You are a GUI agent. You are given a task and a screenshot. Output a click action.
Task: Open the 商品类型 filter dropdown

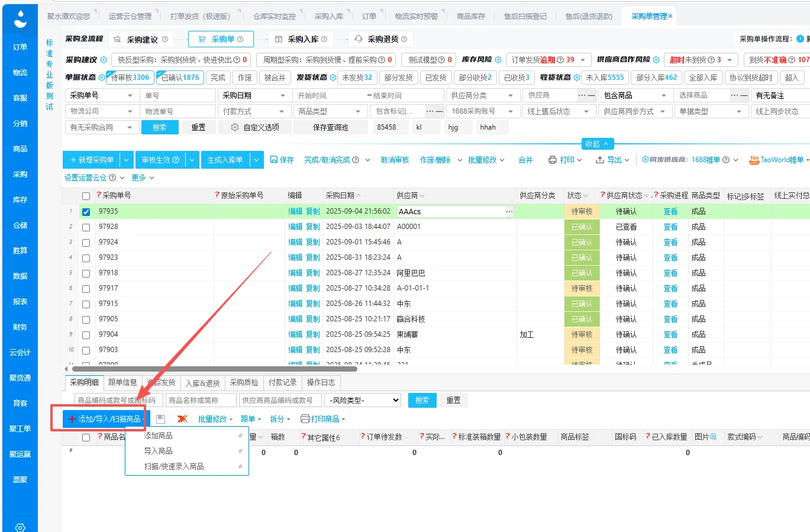pos(330,111)
